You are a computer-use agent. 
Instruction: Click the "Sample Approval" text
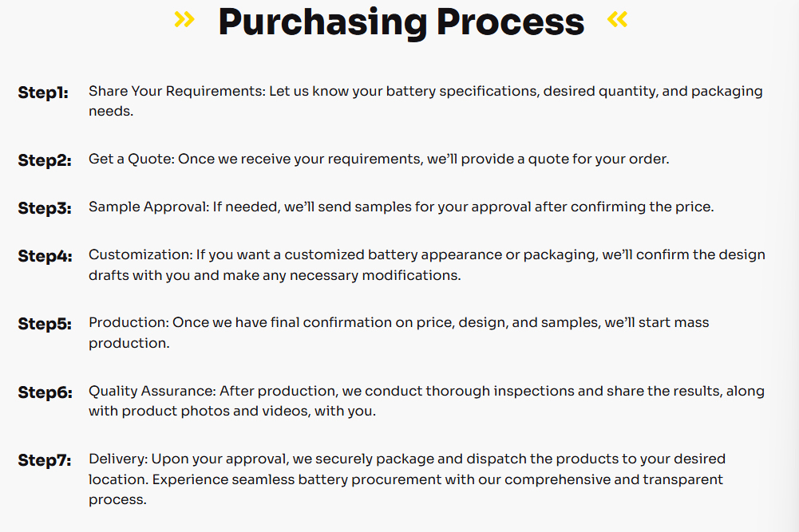tap(148, 207)
